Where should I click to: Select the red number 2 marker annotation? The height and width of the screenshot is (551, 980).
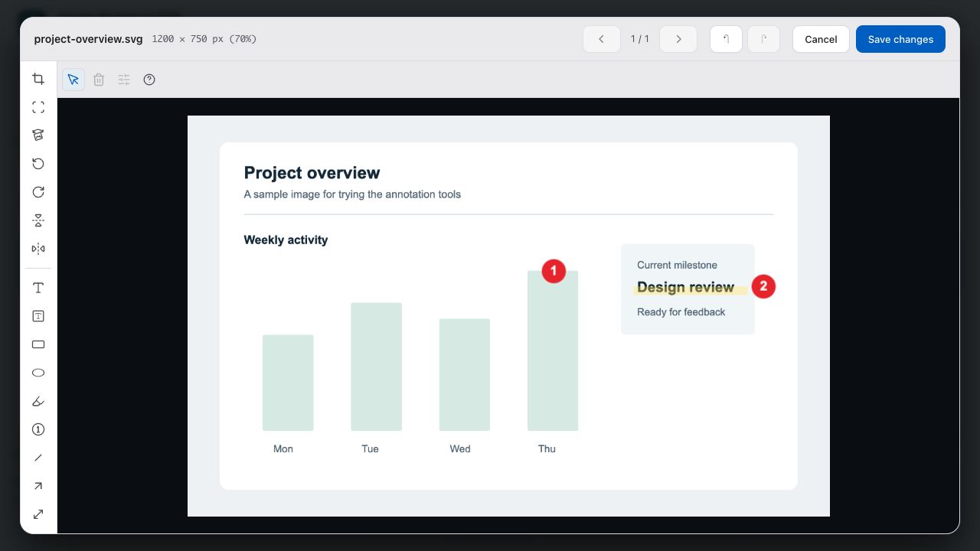(763, 287)
